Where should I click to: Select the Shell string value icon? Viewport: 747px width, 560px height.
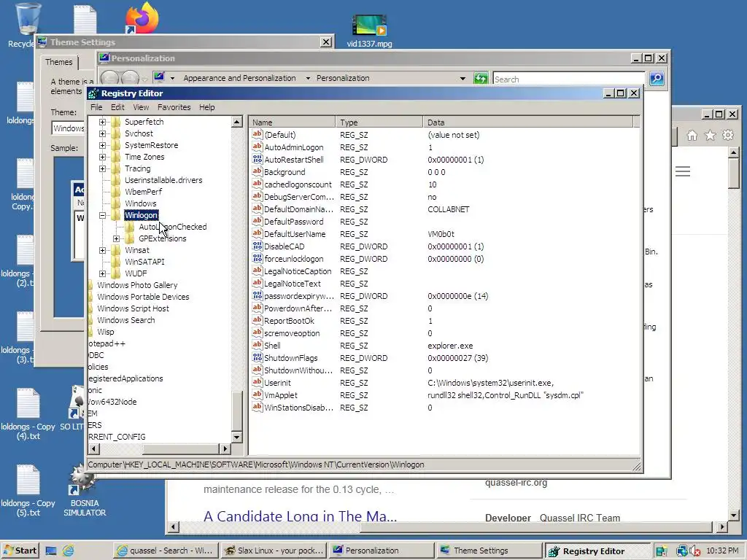[x=258, y=345]
